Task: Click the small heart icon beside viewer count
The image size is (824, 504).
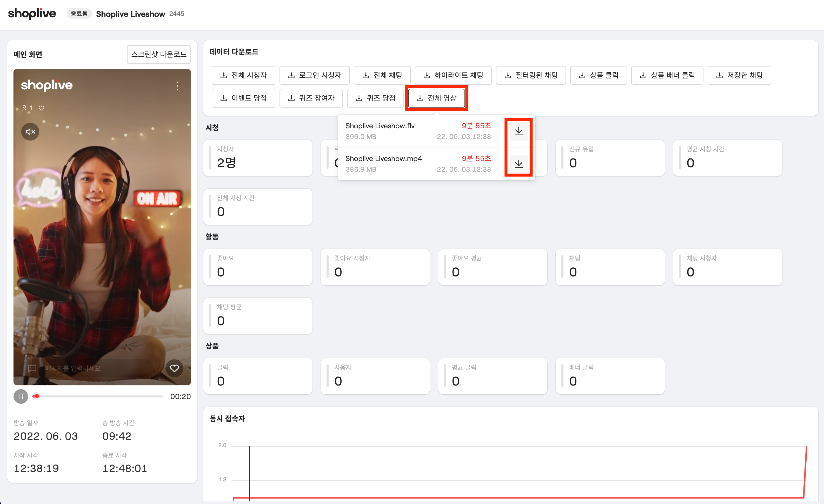Action: tap(42, 108)
